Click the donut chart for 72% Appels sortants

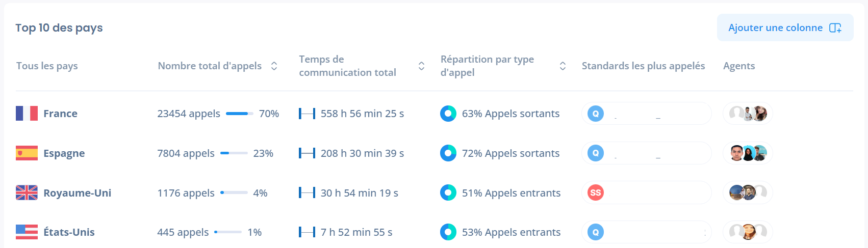pyautogui.click(x=448, y=153)
